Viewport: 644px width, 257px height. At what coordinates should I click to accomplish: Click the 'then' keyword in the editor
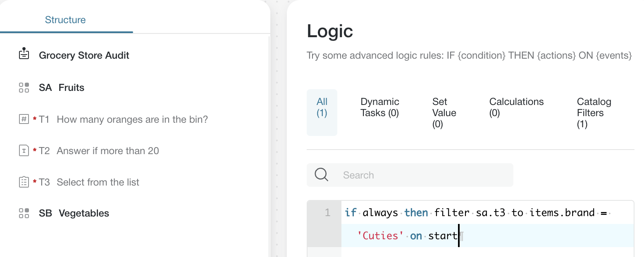pyautogui.click(x=416, y=213)
